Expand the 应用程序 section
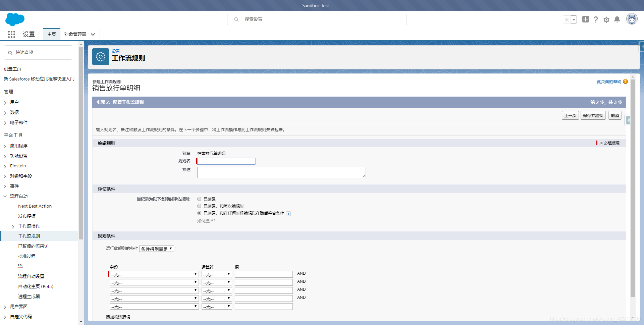644x325 pixels. tap(5, 146)
